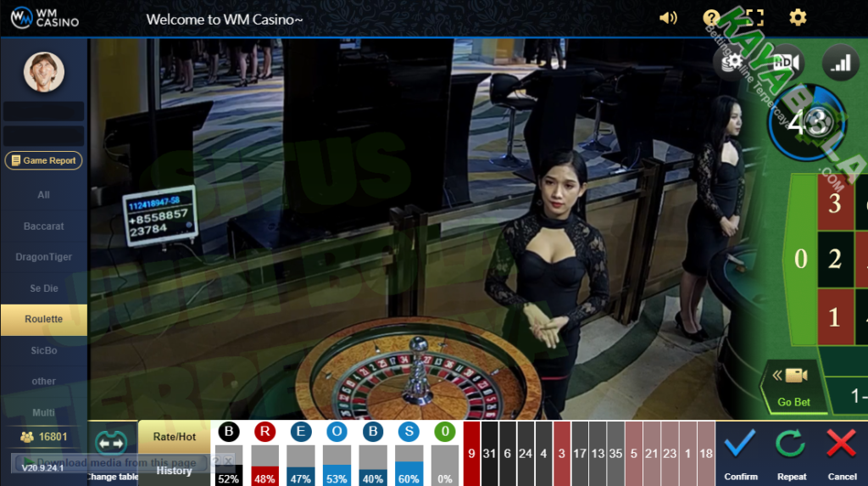Repeat the last bet with green arrow

(x=790, y=444)
